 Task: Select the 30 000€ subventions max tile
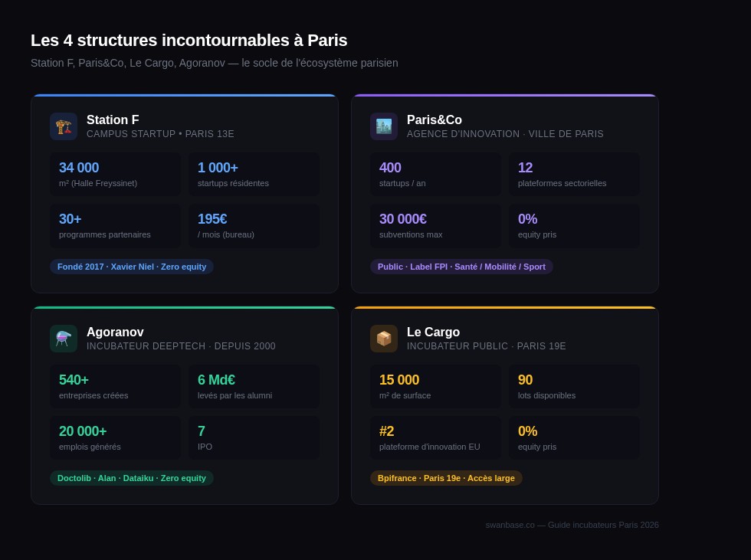click(435, 225)
